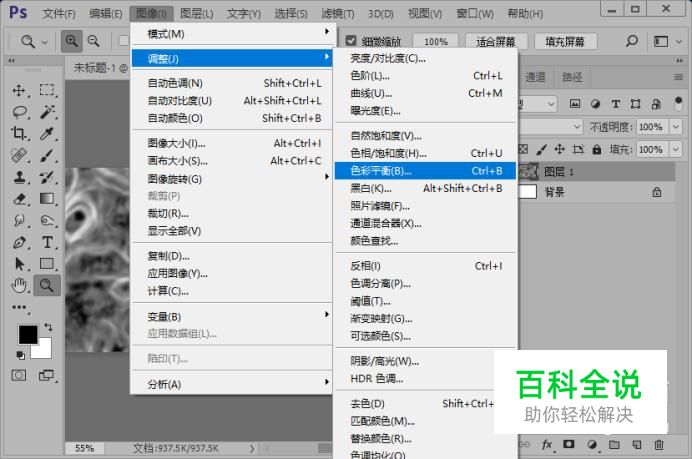692x459 pixels.
Task: Select the Eyedropper tool
Action: click(x=47, y=133)
